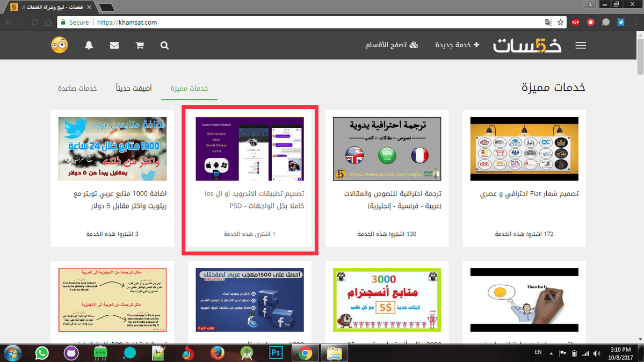
Task: Open the Android and iOS app design thumbnail
Action: tap(250, 149)
